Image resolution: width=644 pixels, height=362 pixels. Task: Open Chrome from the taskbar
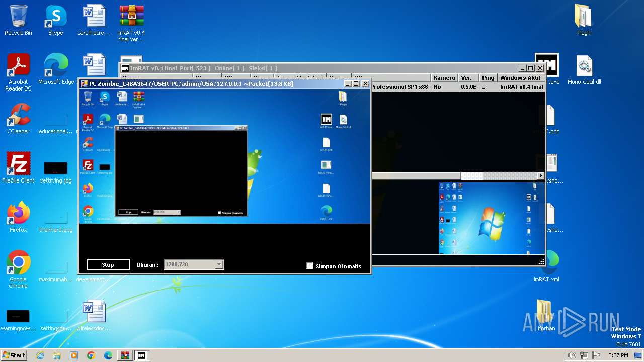(x=91, y=355)
